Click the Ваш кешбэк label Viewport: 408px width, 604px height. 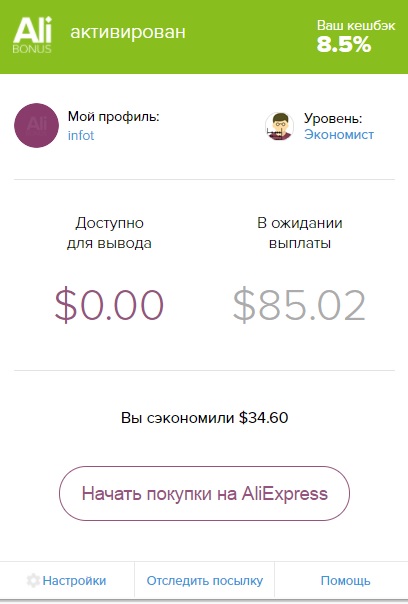point(356,25)
